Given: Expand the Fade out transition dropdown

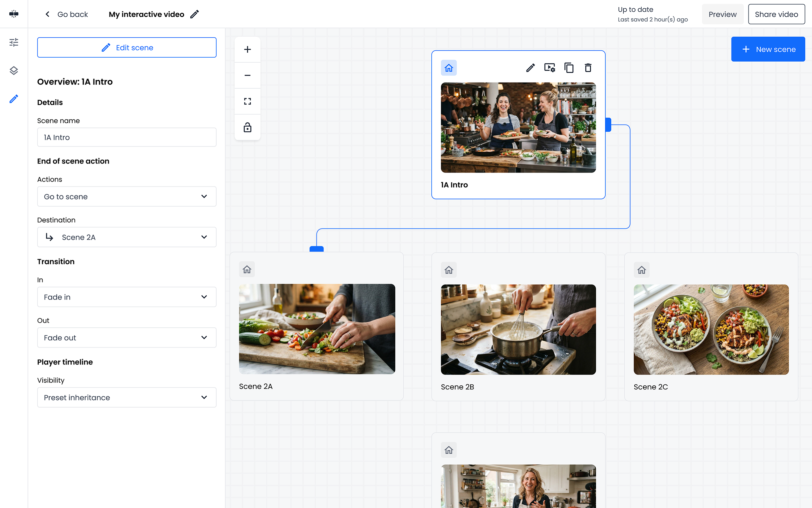Looking at the screenshot, I should 127,338.
